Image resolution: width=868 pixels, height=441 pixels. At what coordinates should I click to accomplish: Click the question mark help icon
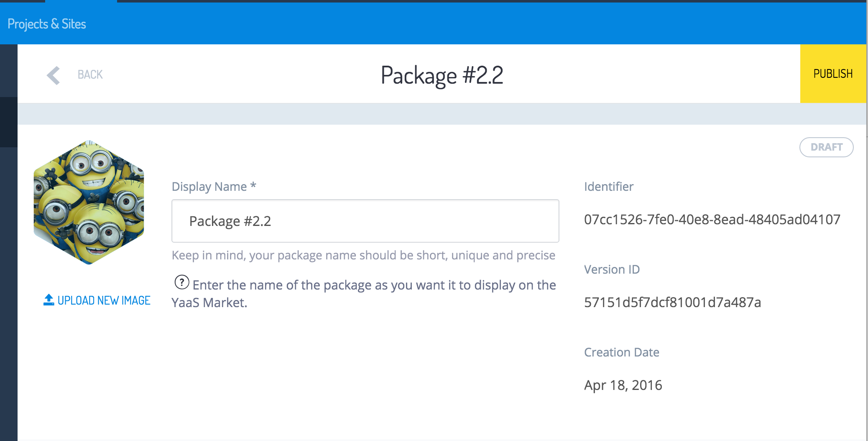point(182,282)
